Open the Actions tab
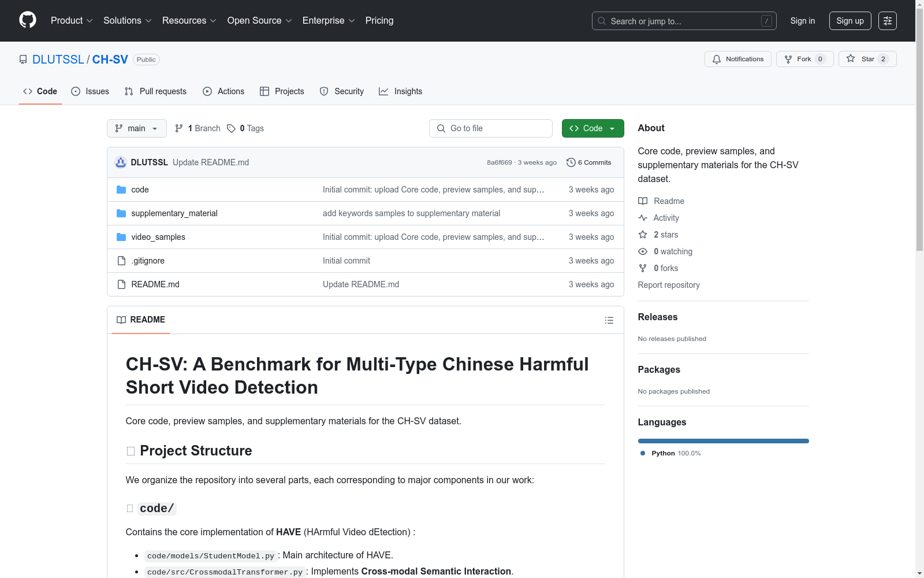This screenshot has height=578, width=924. pos(223,91)
